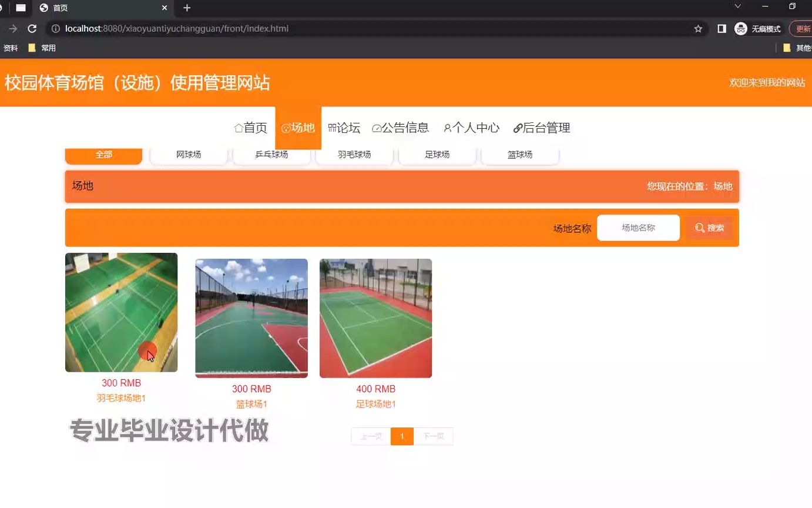Click the browser reload icon
Viewport: 812px width, 508px height.
coord(32,28)
